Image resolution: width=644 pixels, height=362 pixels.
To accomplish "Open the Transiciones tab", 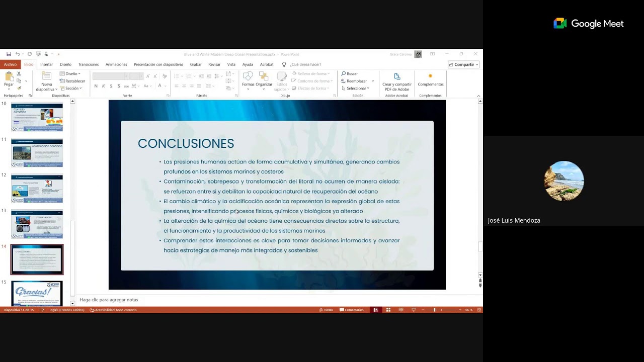I will (89, 64).
